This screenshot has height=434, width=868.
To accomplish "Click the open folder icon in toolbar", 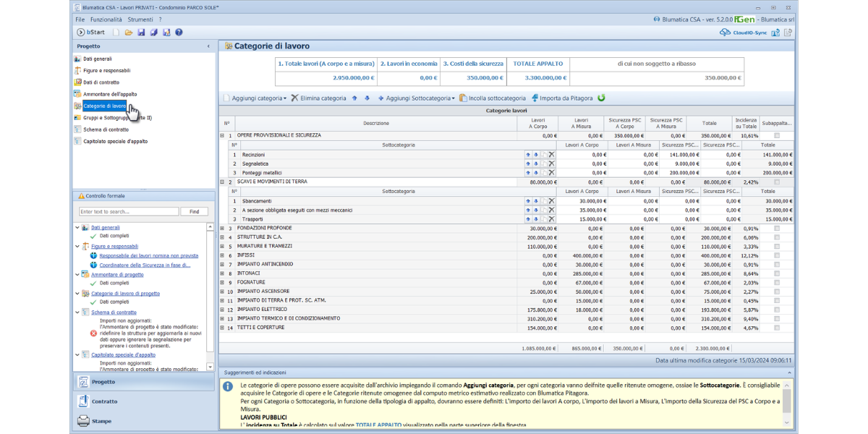I will coord(129,33).
